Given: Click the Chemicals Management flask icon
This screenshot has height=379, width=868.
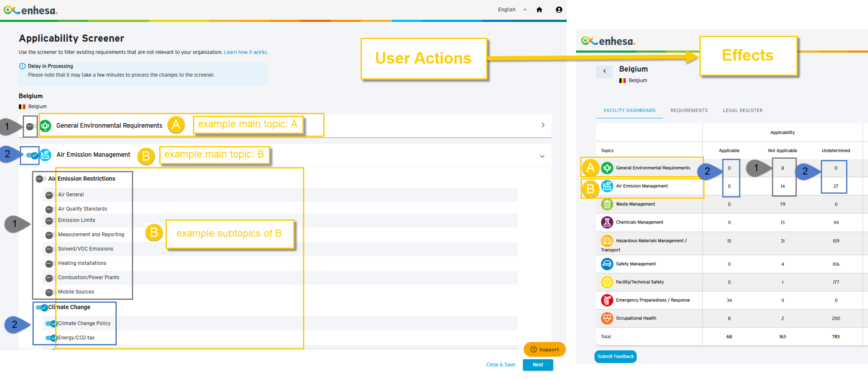Looking at the screenshot, I should 607,222.
